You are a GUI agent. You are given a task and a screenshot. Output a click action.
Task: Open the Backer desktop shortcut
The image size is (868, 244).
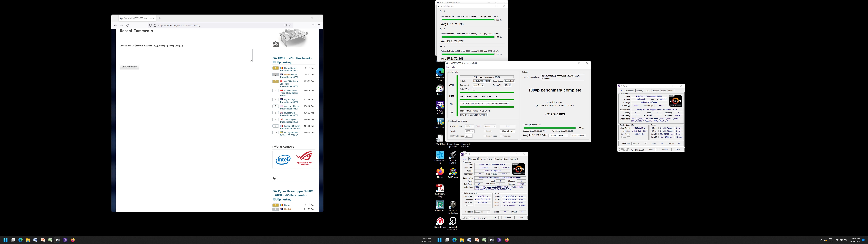point(440,90)
